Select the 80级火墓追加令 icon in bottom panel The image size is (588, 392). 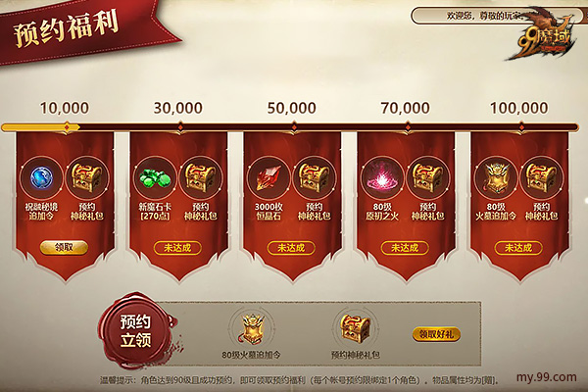pyautogui.click(x=252, y=329)
